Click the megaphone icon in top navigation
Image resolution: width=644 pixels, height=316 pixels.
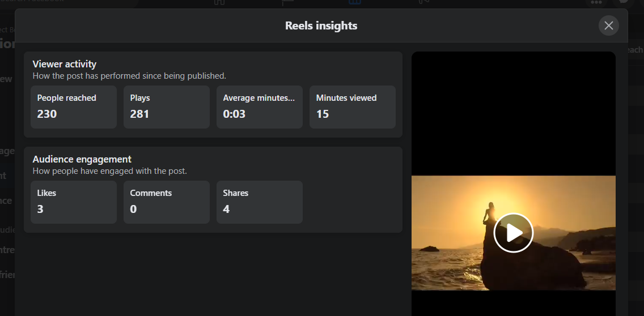pyautogui.click(x=423, y=3)
